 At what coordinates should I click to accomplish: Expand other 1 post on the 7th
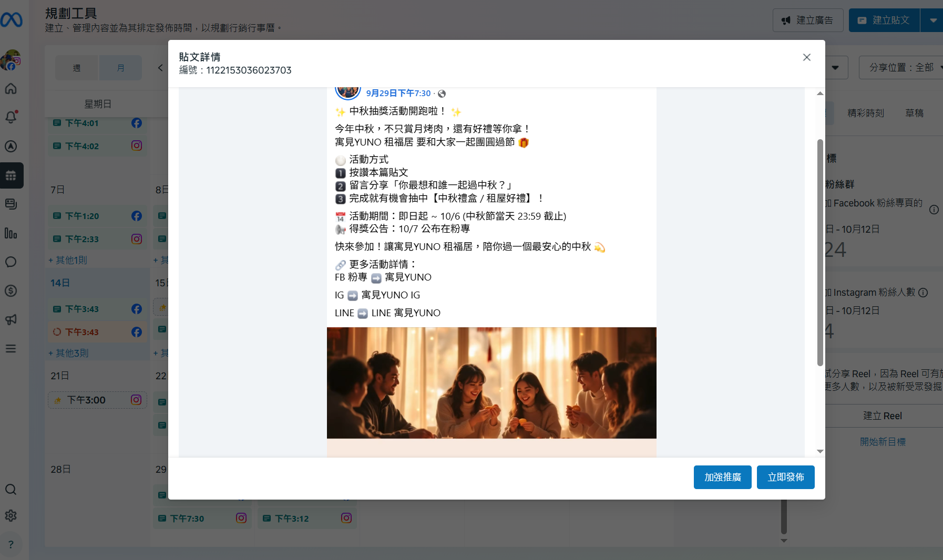[x=68, y=260]
